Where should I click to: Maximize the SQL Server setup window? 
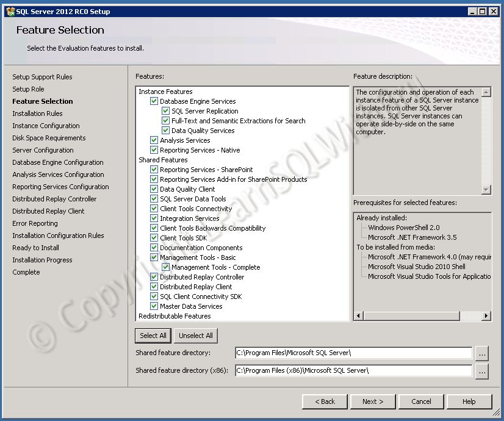click(x=482, y=12)
